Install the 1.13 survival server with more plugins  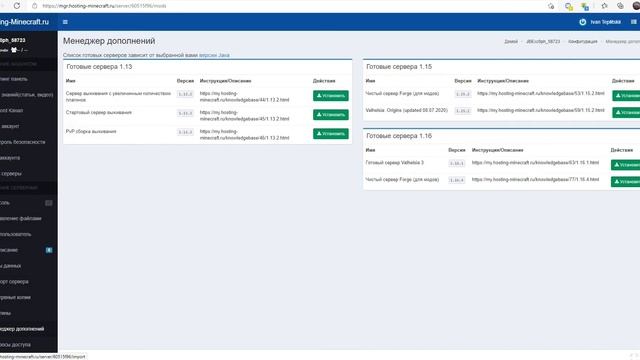click(331, 96)
